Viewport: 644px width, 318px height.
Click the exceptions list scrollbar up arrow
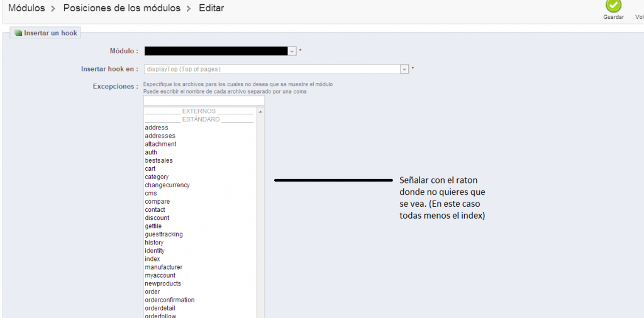tap(260, 111)
